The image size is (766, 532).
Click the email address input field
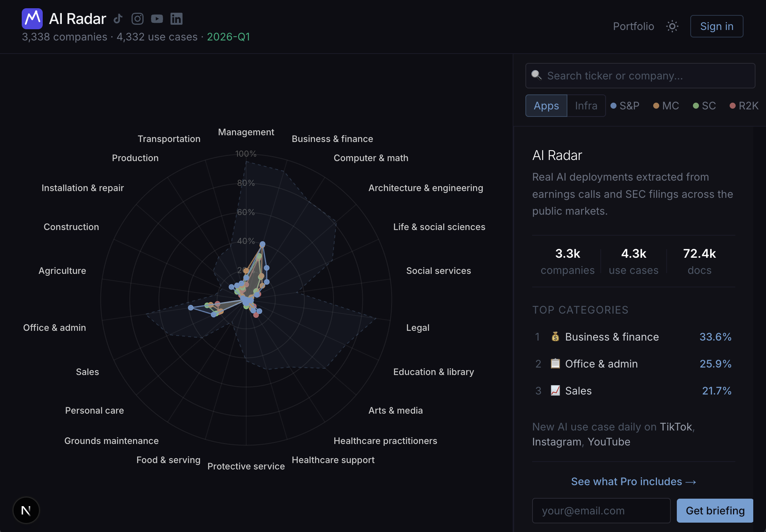coord(601,510)
